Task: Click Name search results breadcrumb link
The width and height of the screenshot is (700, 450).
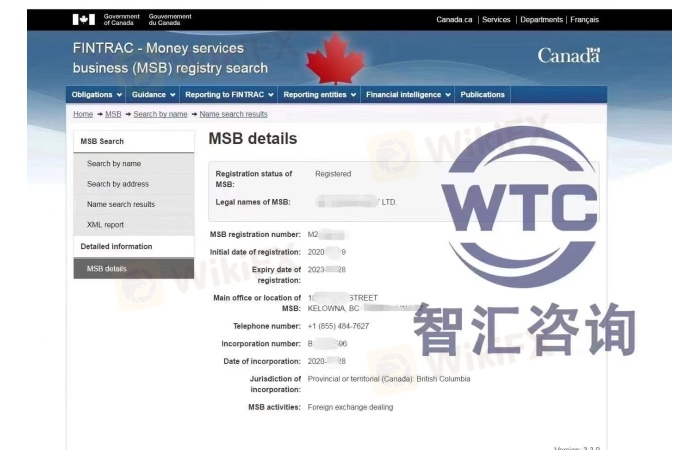Action: (x=233, y=114)
